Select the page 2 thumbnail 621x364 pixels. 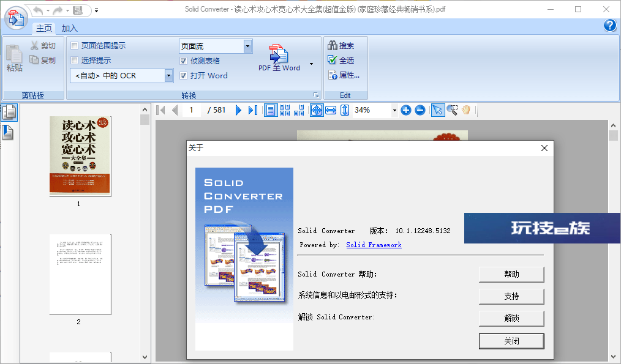point(80,275)
